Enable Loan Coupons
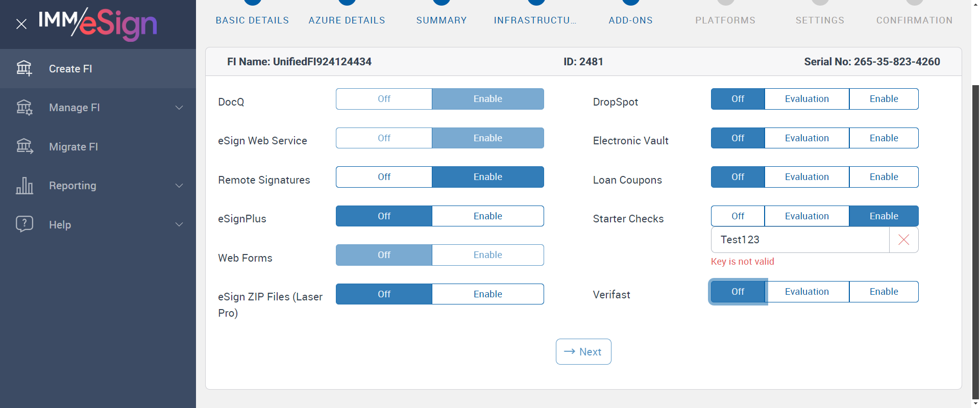 pos(884,177)
